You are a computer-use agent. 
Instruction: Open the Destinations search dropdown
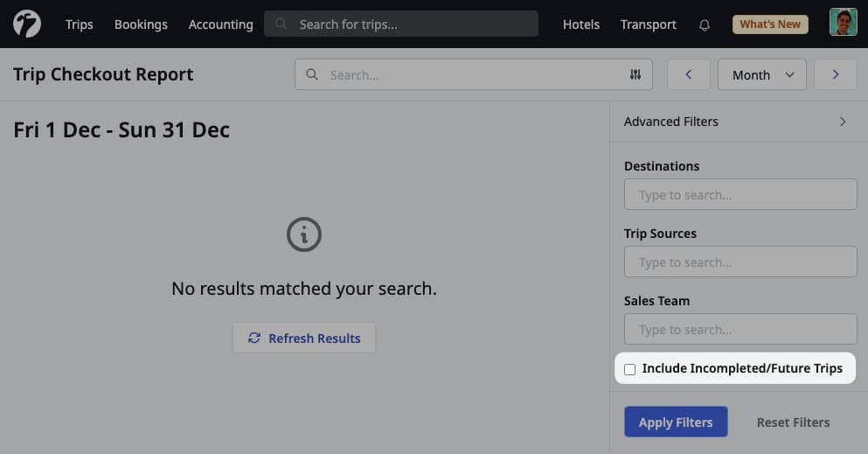click(x=740, y=195)
